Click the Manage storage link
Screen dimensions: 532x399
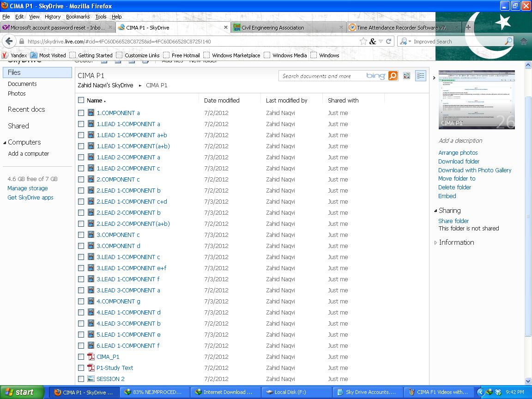[28, 188]
